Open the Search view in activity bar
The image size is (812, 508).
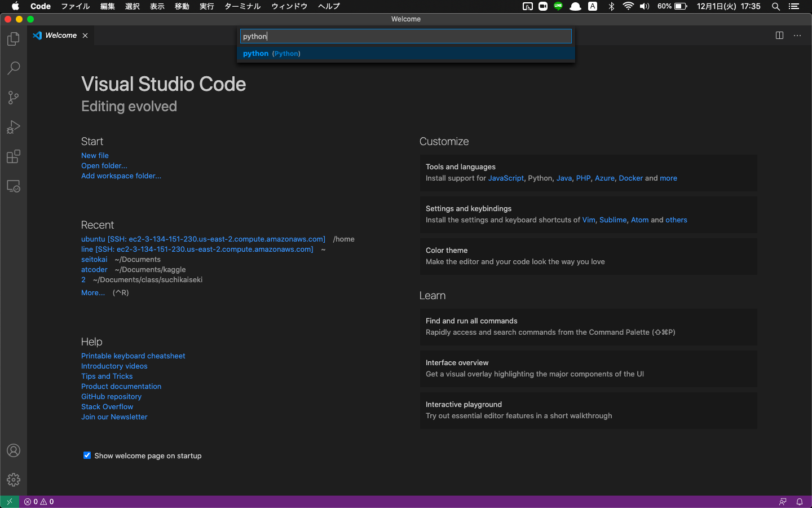point(14,68)
